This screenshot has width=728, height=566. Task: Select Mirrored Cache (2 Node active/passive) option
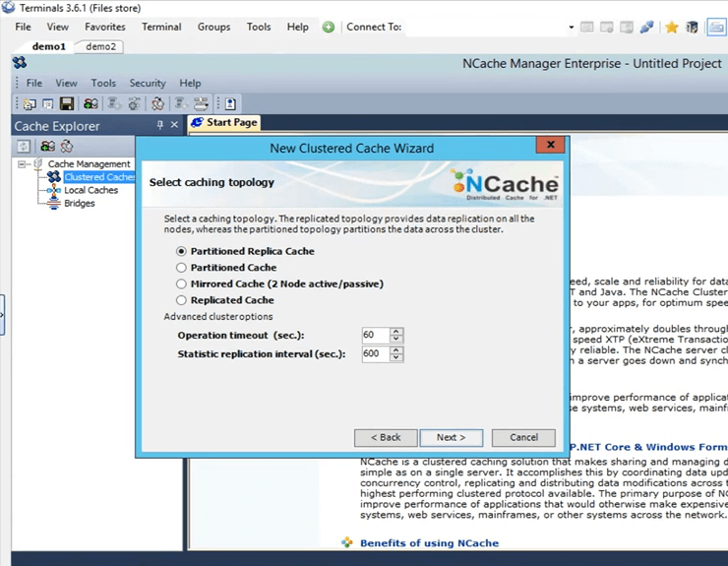[181, 283]
